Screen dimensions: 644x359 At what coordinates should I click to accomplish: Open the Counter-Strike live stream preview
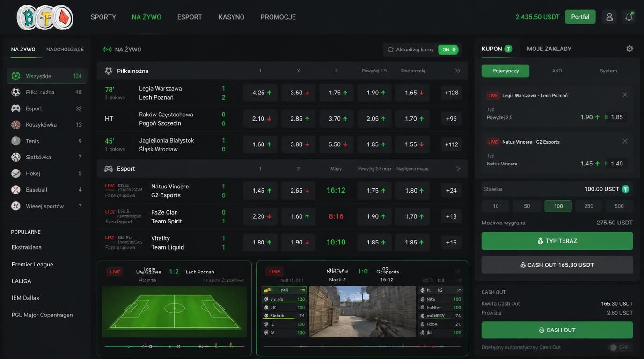[362, 312]
